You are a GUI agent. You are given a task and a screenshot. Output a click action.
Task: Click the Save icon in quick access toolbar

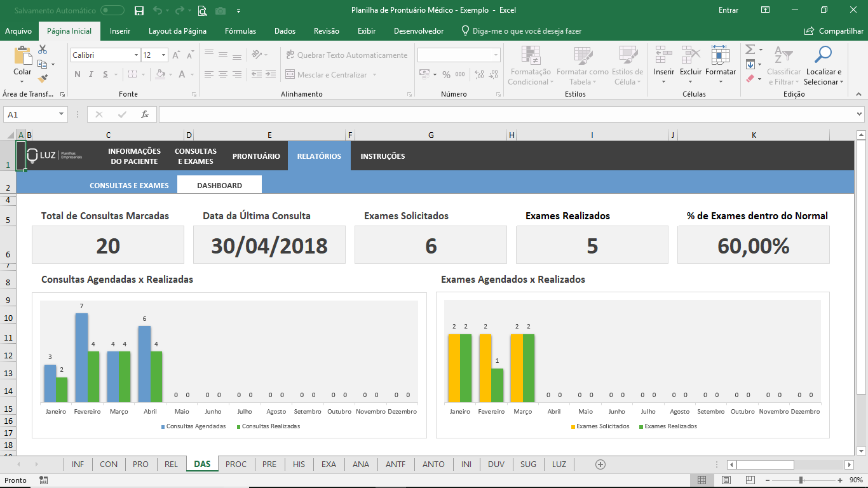[139, 10]
